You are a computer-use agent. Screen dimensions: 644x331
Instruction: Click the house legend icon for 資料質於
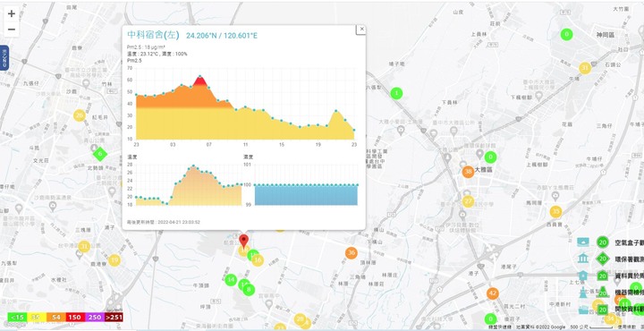click(x=583, y=276)
